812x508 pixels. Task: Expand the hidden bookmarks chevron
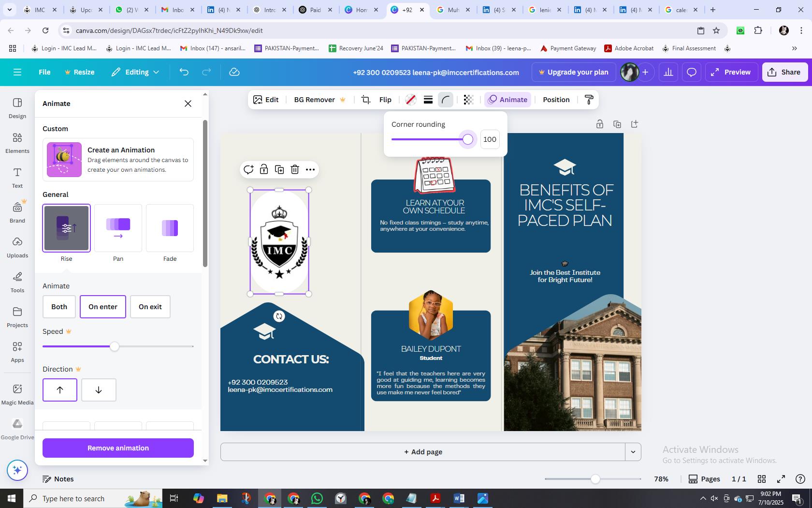[794, 48]
